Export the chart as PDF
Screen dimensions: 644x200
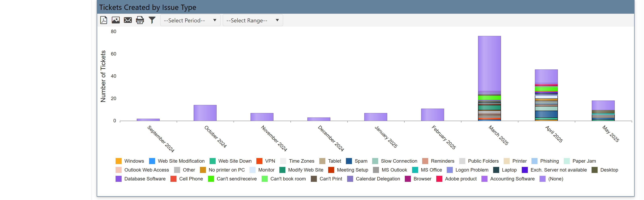click(103, 20)
